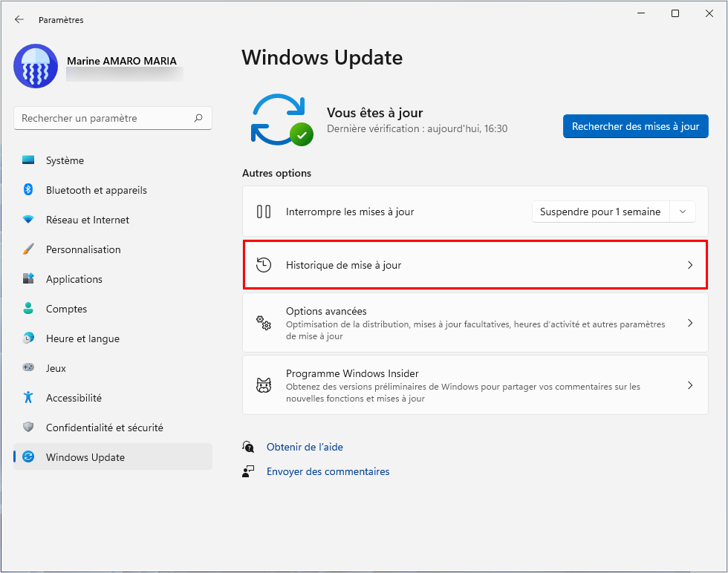The height and width of the screenshot is (573, 728).
Task: Open the Système monitor icon
Action: pyautogui.click(x=28, y=160)
